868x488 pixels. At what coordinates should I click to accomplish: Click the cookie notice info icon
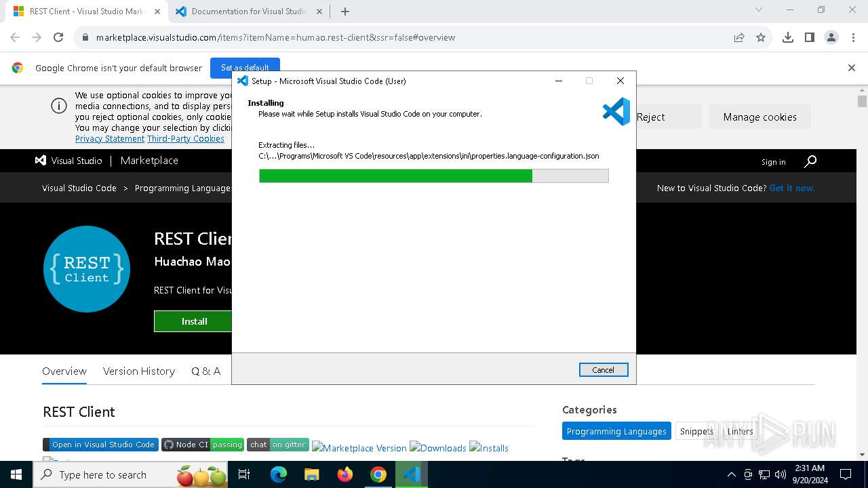59,106
